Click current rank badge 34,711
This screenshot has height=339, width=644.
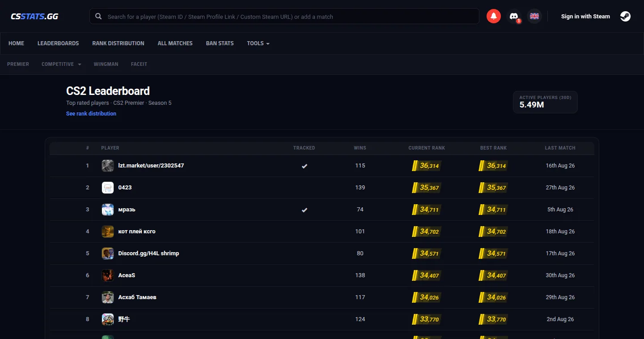pyautogui.click(x=427, y=210)
